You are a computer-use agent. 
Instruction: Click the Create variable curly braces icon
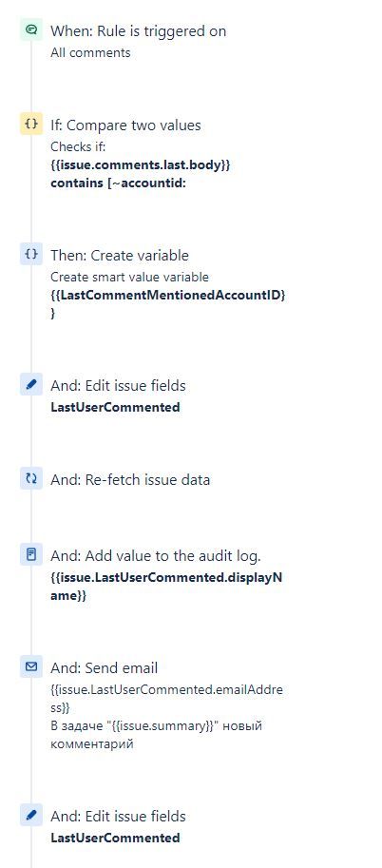(31, 254)
